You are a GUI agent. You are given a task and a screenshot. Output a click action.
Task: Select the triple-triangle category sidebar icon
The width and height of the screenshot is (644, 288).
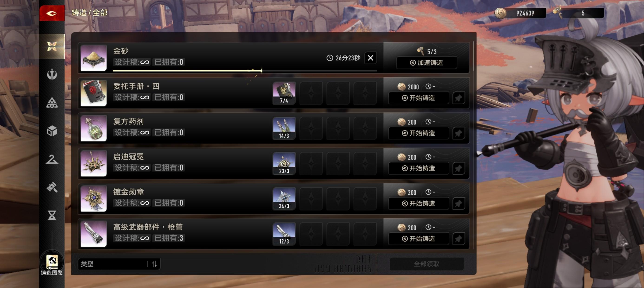[52, 103]
